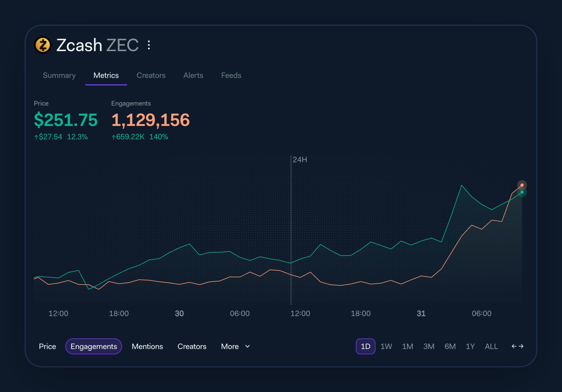The width and height of the screenshot is (562, 392).
Task: Click the 1,129,156 engagements figure
Action: (150, 120)
